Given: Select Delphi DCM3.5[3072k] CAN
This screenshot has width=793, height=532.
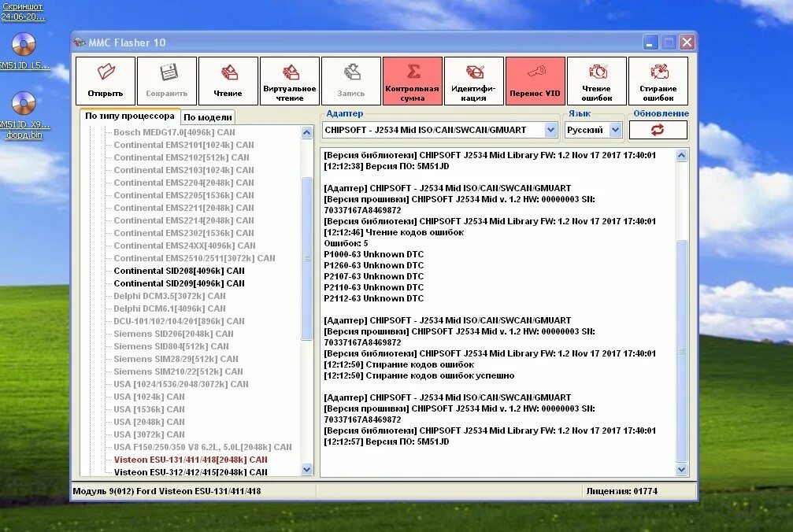Looking at the screenshot, I should pos(169,296).
